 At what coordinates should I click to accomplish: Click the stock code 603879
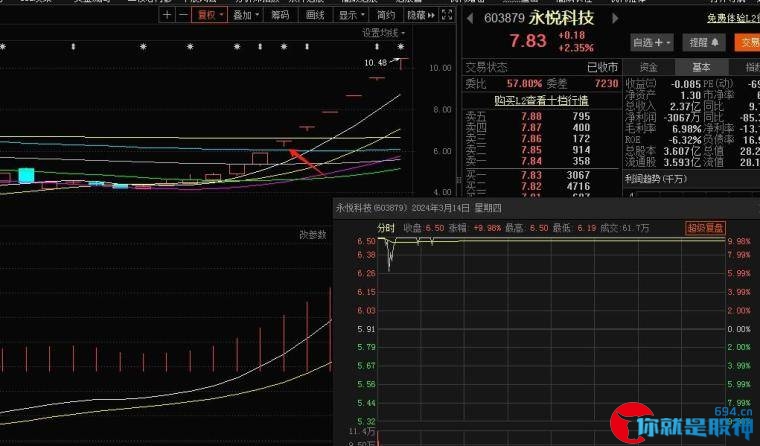[504, 18]
